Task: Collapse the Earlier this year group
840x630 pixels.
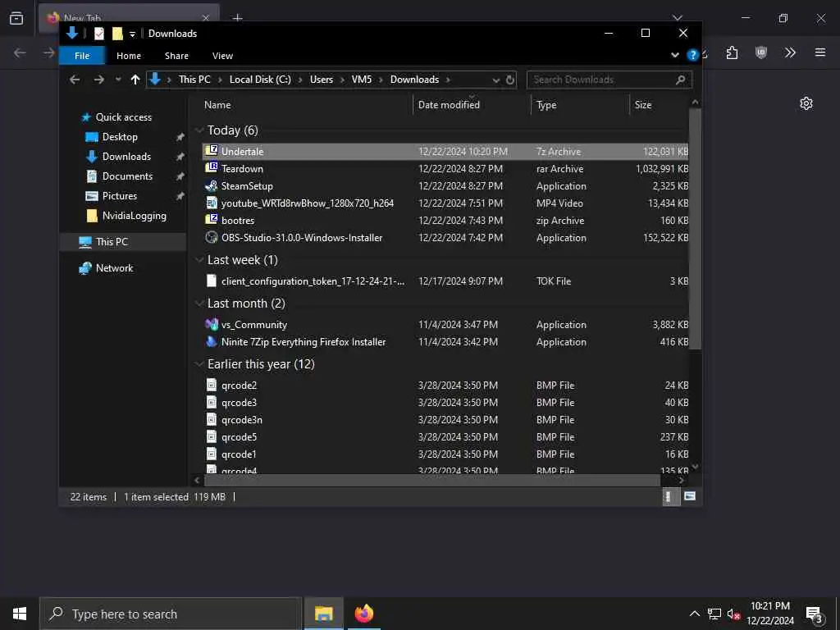Action: point(199,363)
